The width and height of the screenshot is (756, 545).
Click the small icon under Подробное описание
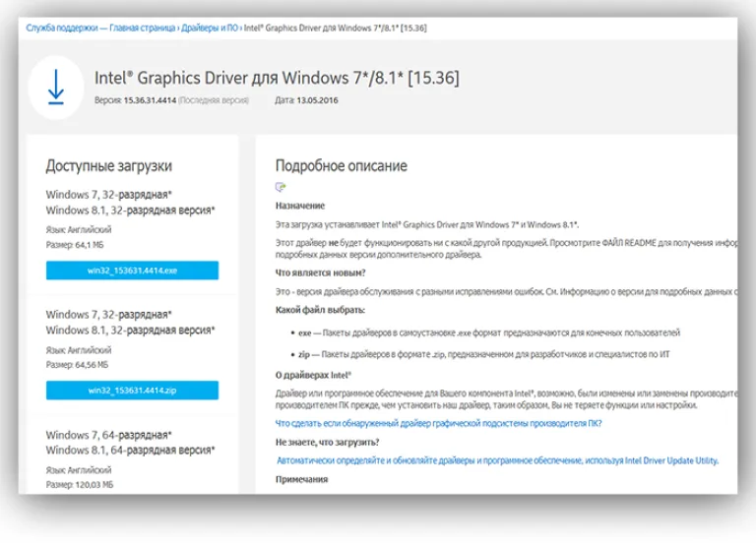(x=281, y=187)
